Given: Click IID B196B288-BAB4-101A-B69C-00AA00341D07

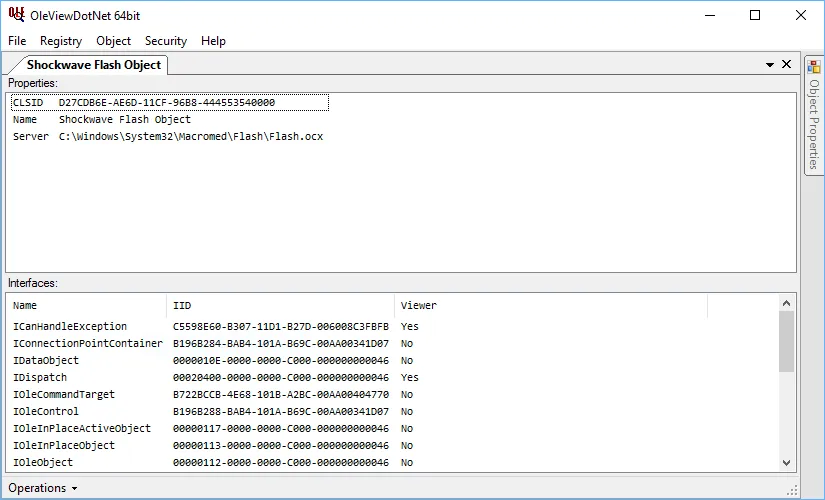Looking at the screenshot, I should pos(281,411).
